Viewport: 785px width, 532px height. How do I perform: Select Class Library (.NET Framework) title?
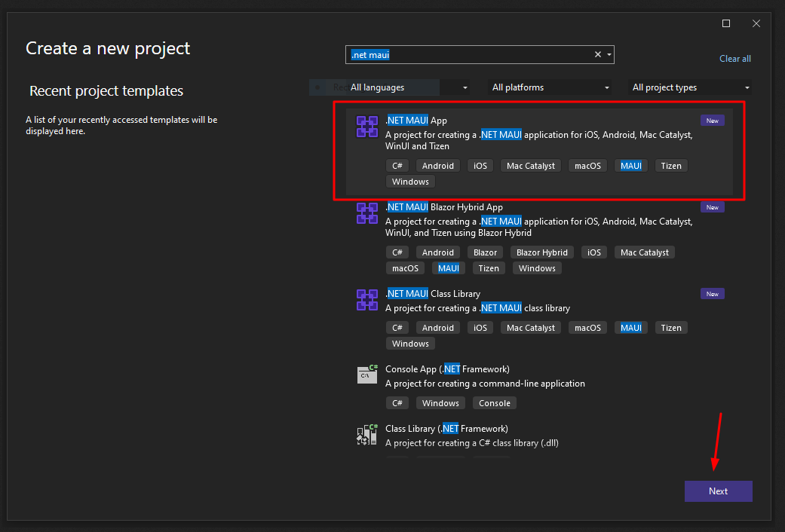coord(446,429)
